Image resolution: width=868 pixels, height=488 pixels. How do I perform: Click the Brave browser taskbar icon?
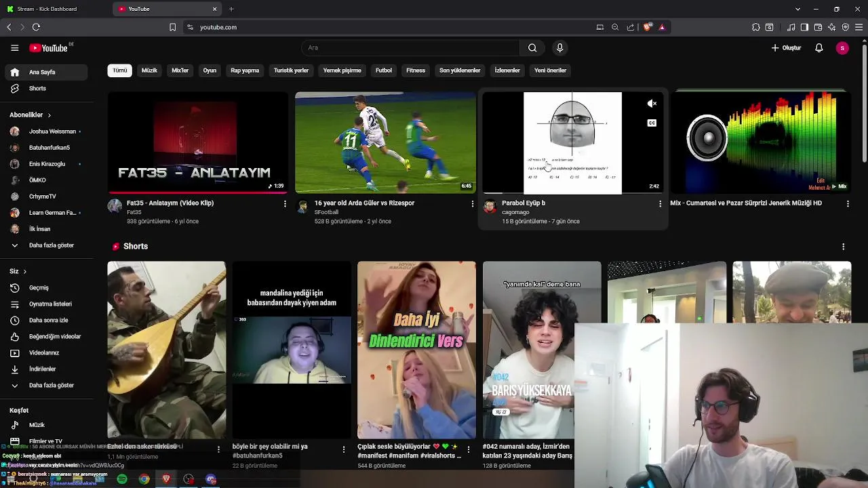pos(166,479)
